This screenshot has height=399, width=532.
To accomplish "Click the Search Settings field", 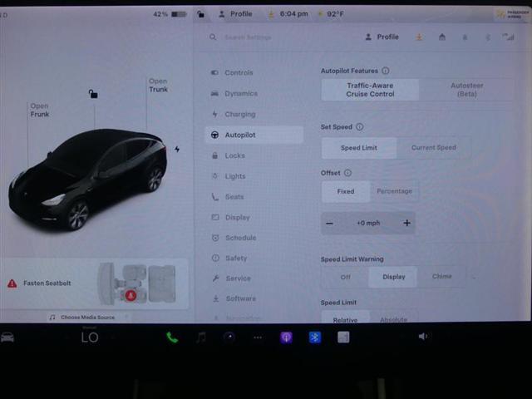I will pyautogui.click(x=248, y=37).
